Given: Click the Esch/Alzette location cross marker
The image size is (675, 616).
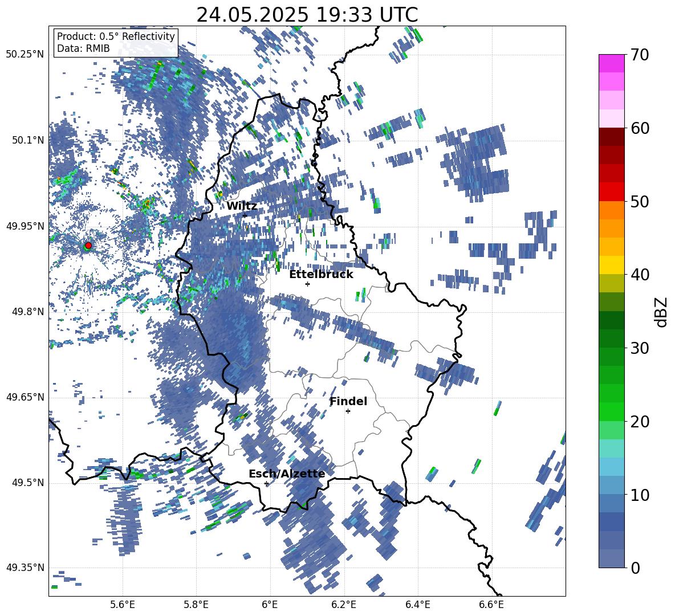Looking at the screenshot, I should click(x=266, y=483).
